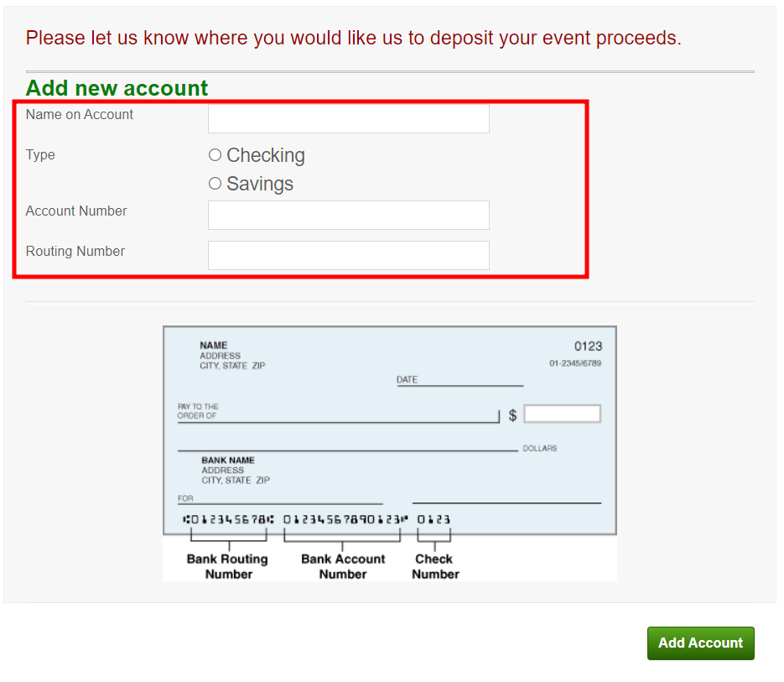
Task: Select the Checking radio button
Action: tap(215, 155)
